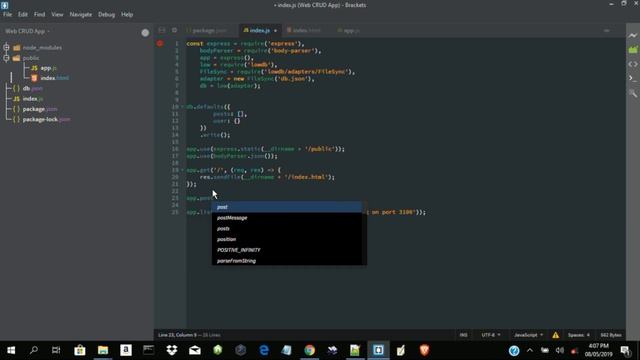Viewport: 640px width, 360px height.
Task: Open the Debug menu
Action: [106, 14]
